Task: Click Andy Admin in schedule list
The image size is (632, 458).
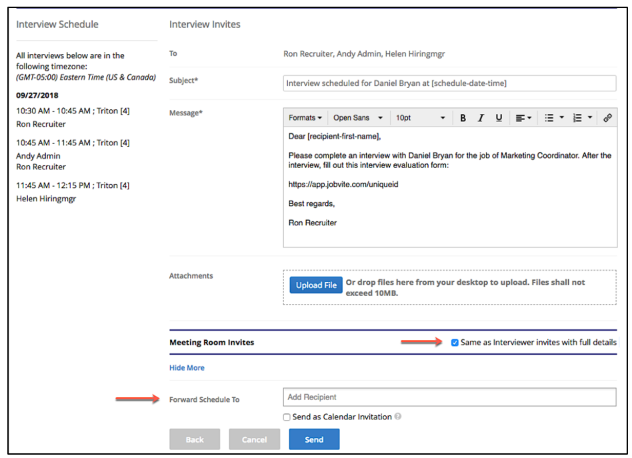Action: click(x=38, y=156)
